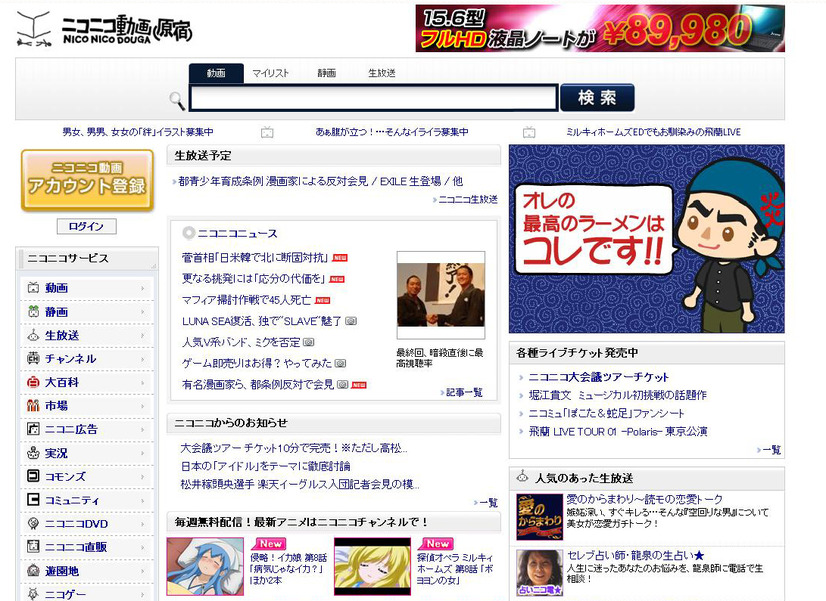
Task: Switch to the 生放送 search tab
Action: point(381,73)
